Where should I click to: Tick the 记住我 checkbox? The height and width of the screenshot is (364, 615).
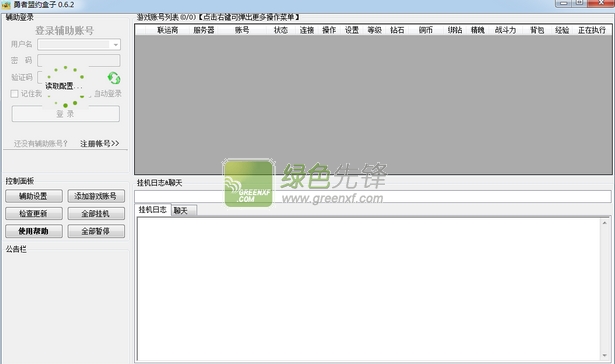click(x=15, y=94)
